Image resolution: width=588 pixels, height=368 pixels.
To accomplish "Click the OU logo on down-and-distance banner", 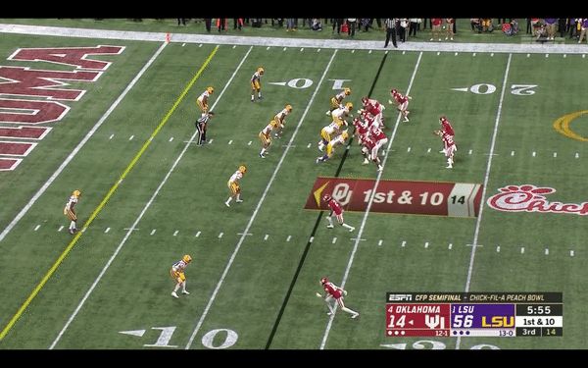I will coord(342,193).
